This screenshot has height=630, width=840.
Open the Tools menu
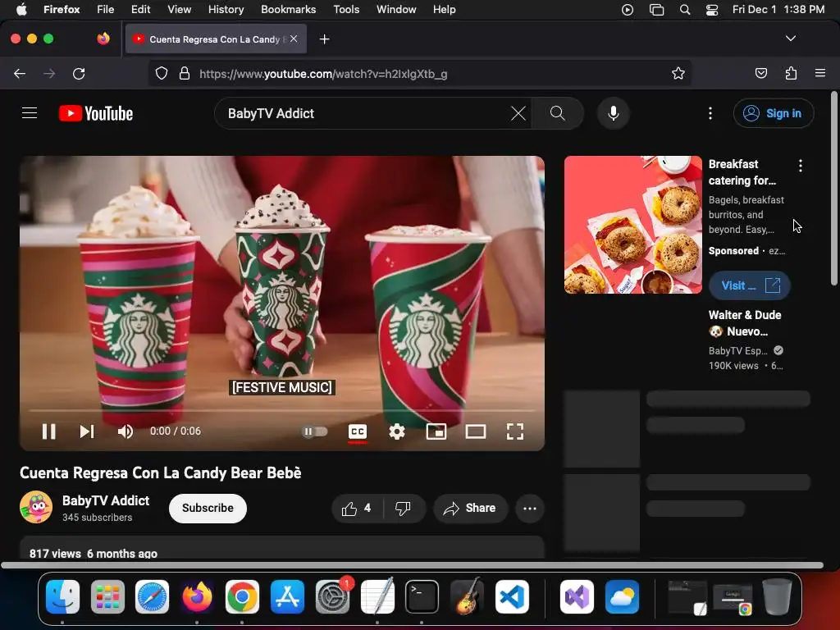346,9
